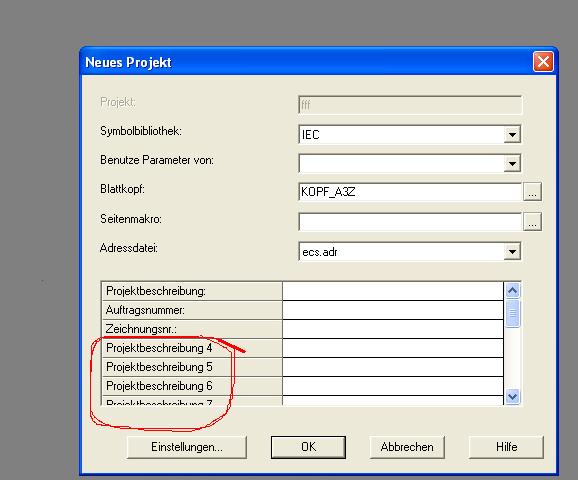Click scroll up arrow in description list
The width and height of the screenshot is (578, 480).
(x=512, y=291)
